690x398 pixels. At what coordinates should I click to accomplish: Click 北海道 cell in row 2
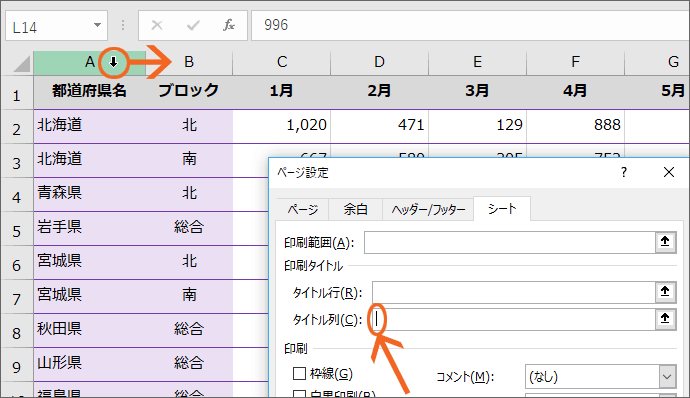click(x=90, y=126)
